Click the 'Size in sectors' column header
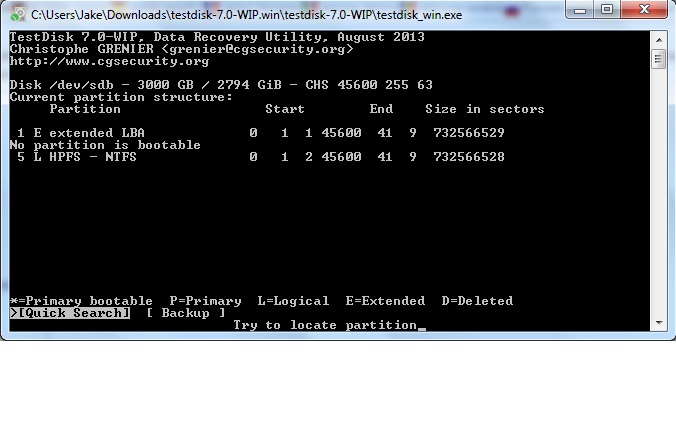Screen dimensions: 676x425 [x=485, y=109]
